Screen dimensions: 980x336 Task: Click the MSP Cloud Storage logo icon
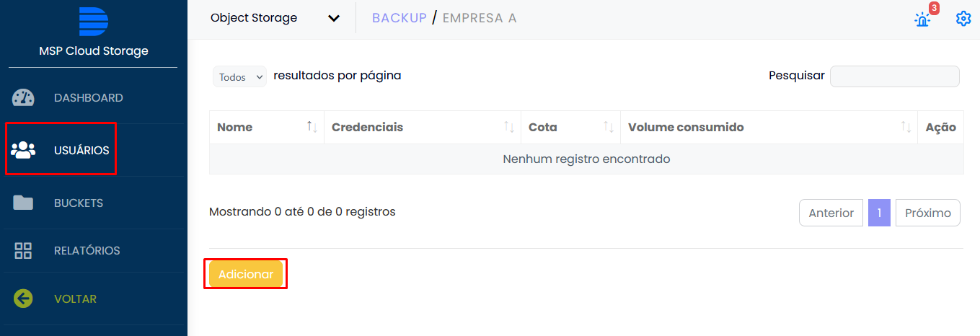pos(94,21)
